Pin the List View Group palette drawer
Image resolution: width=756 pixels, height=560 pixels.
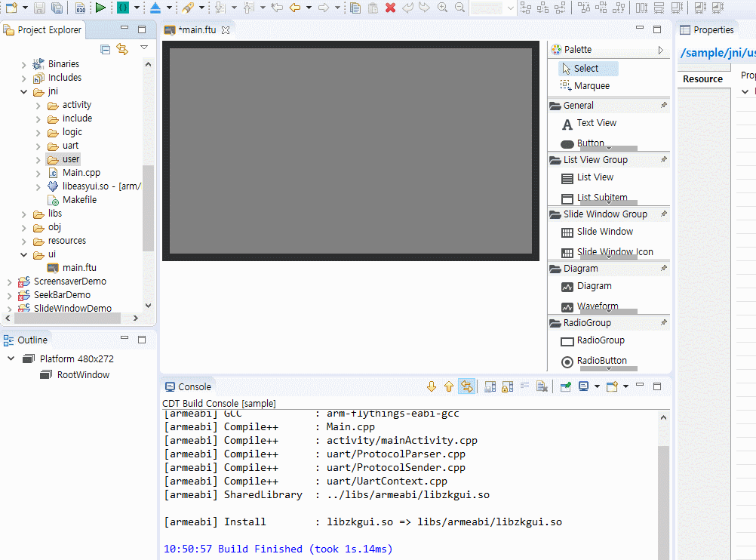click(x=664, y=159)
